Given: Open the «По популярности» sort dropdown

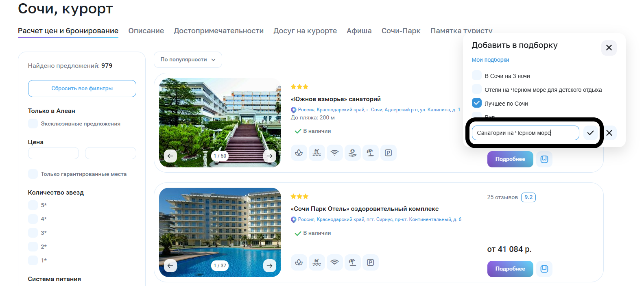Looking at the screenshot, I should click(x=188, y=60).
